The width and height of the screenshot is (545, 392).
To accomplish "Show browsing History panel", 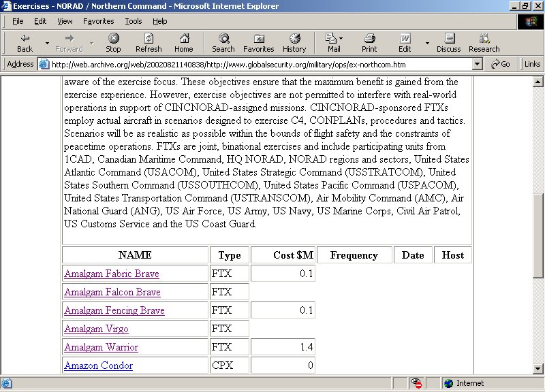I will 294,43.
